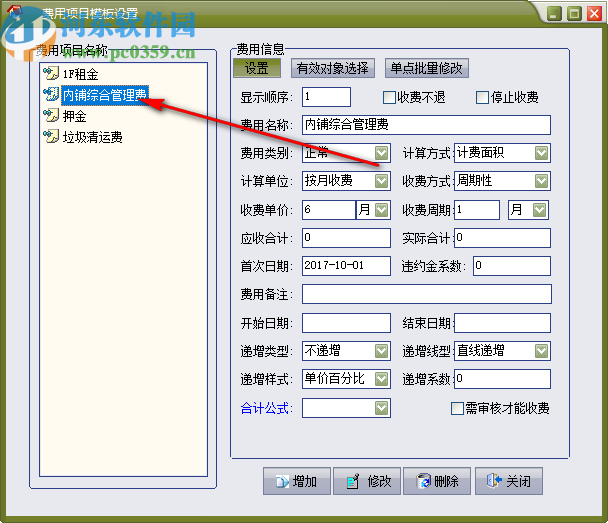Click the 应收合计 field
This screenshot has width=608, height=523.
[x=346, y=238]
